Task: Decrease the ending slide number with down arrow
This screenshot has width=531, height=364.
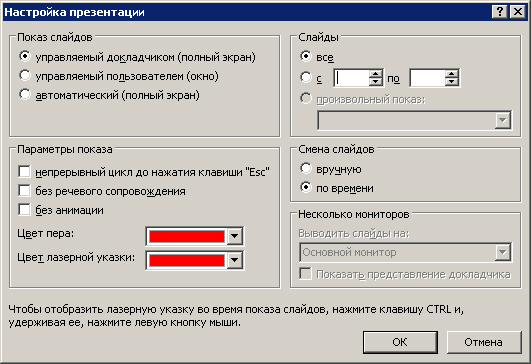Action: (451, 82)
